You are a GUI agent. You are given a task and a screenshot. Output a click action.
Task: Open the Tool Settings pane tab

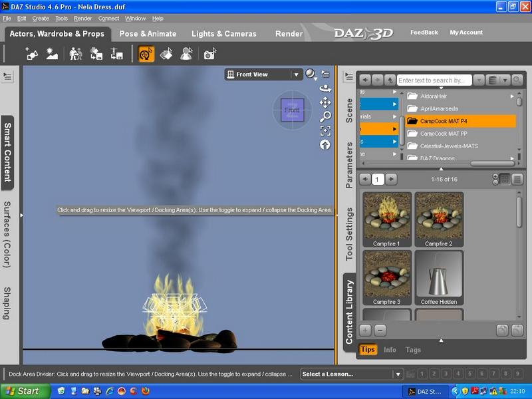(x=348, y=234)
